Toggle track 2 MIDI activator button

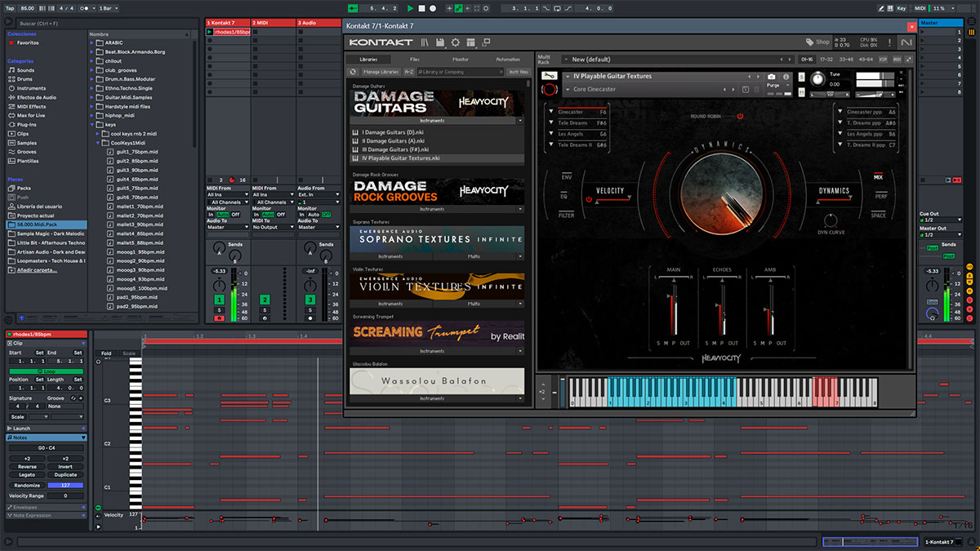tap(265, 300)
